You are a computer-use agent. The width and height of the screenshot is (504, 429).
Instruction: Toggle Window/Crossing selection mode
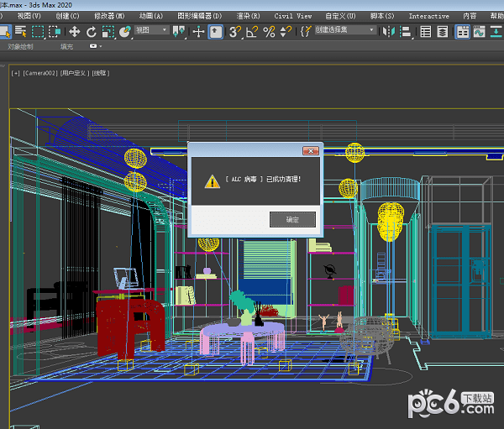pyautogui.click(x=55, y=32)
